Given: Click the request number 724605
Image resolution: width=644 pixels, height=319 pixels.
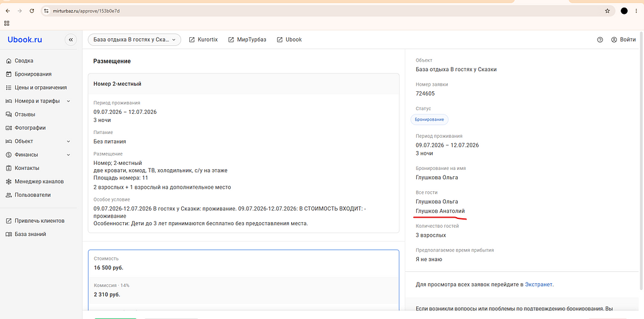Looking at the screenshot, I should (x=425, y=93).
